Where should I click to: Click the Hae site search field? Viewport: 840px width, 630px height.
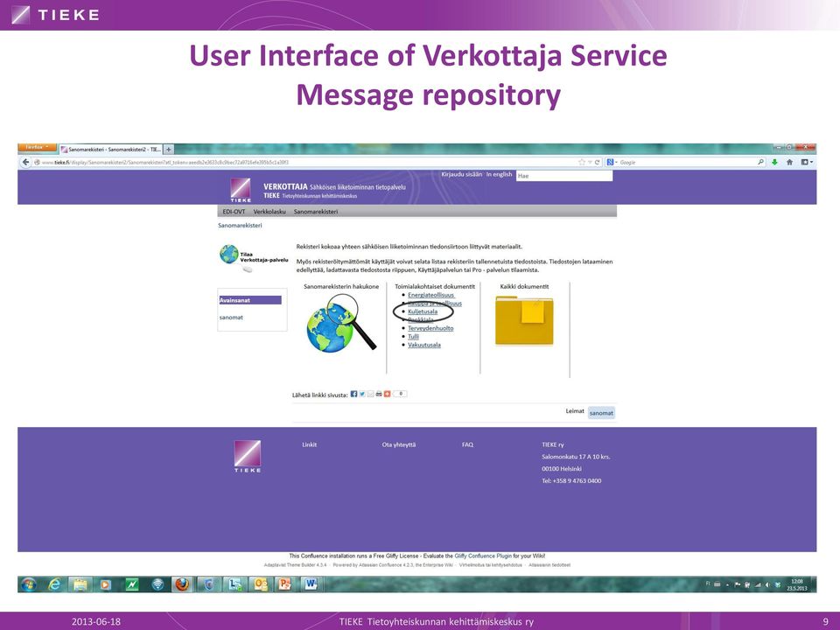(564, 175)
